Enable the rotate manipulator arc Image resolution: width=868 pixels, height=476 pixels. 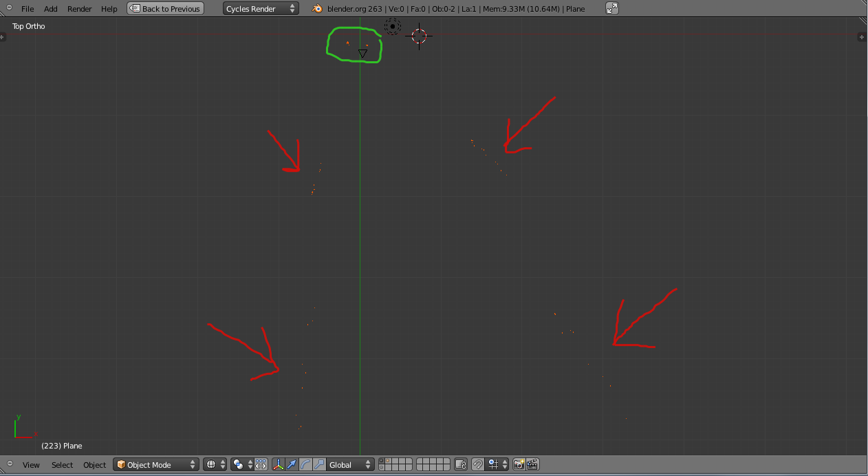[x=305, y=464]
